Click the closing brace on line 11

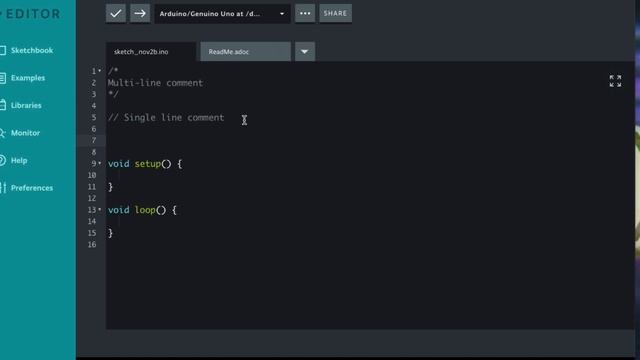(x=110, y=187)
